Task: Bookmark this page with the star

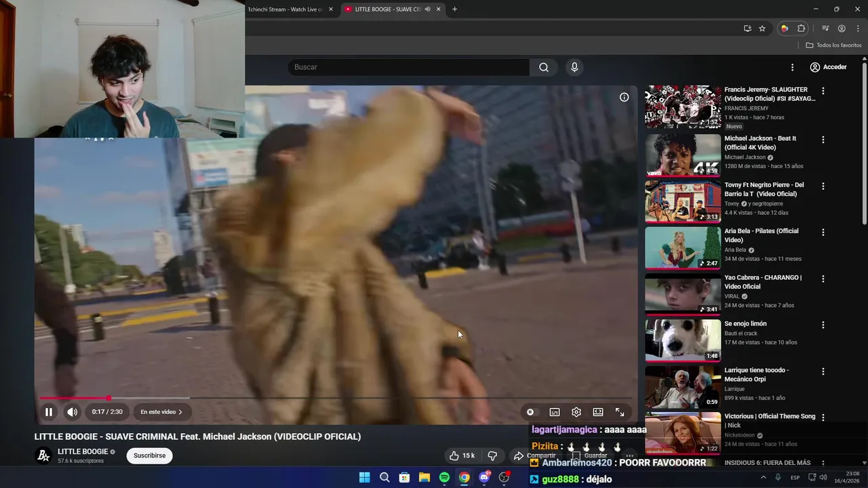Action: click(762, 28)
